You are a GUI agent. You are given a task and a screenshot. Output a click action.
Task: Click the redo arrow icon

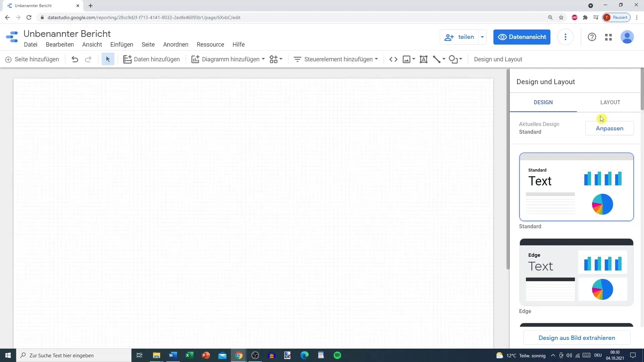click(88, 59)
